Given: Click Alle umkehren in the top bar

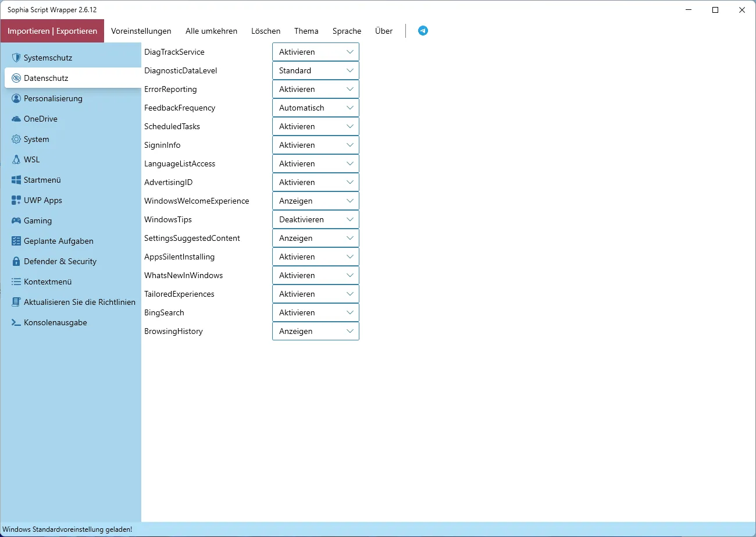Looking at the screenshot, I should tap(212, 31).
